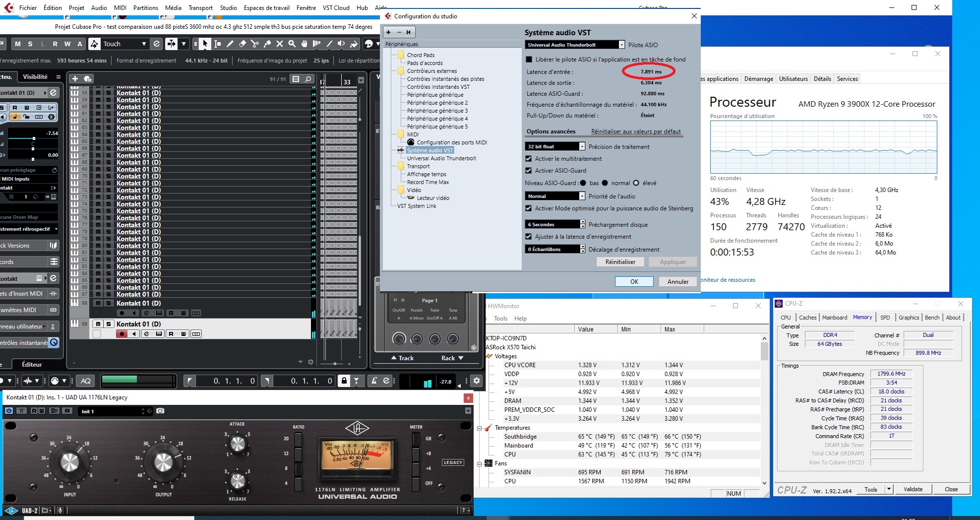Activate the Zoom magnifier tool
Viewport: 980px width, 520px height.
292,44
